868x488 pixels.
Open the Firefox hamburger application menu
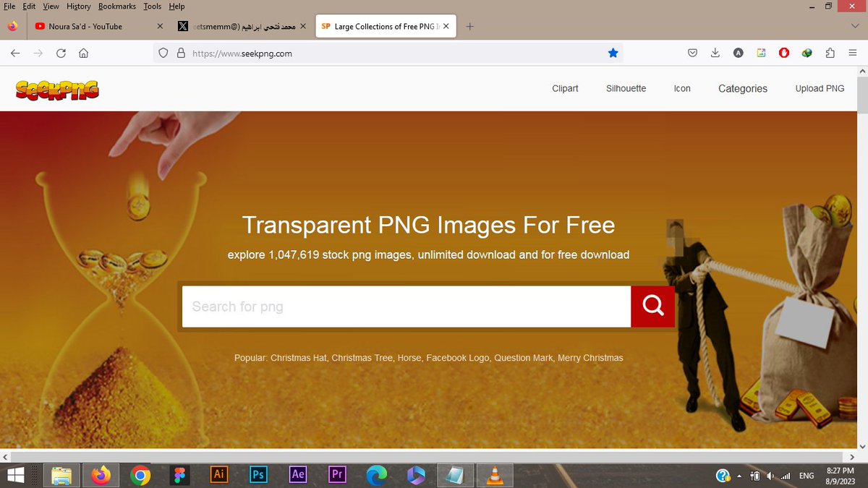click(x=854, y=53)
